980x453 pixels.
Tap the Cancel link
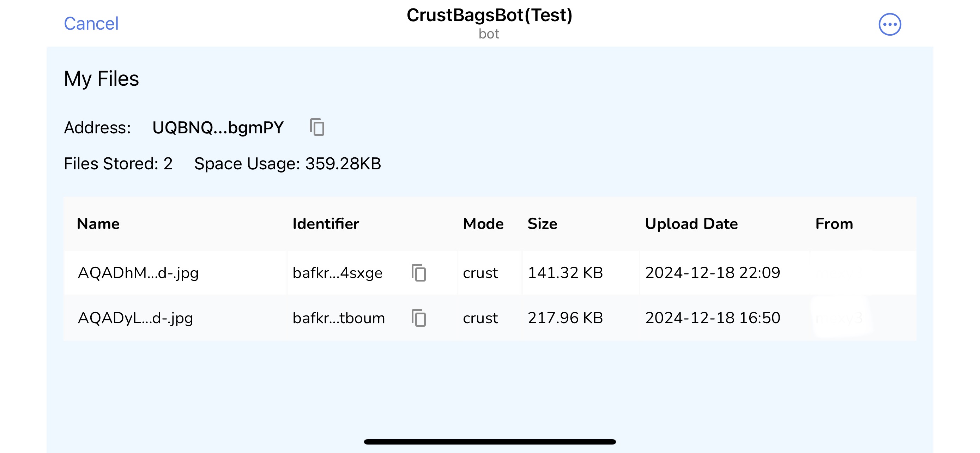click(x=91, y=24)
